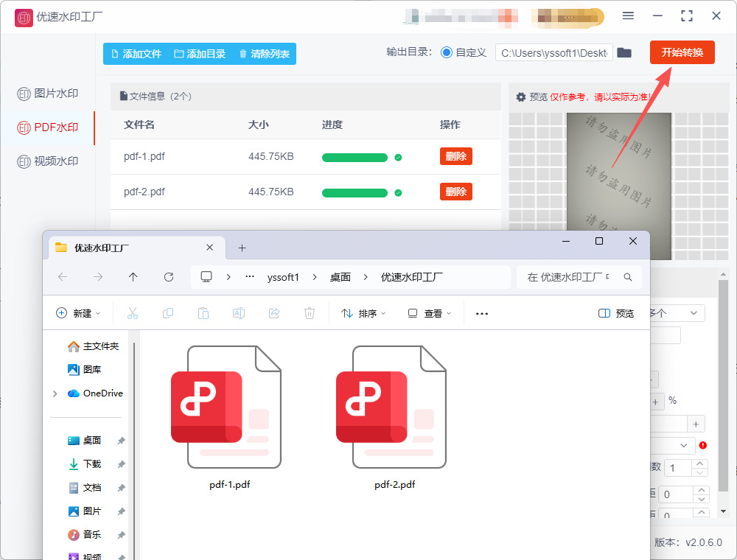Viewport: 737px width, 560px height.
Task: Open the 查看 view dropdown
Action: tap(428, 313)
